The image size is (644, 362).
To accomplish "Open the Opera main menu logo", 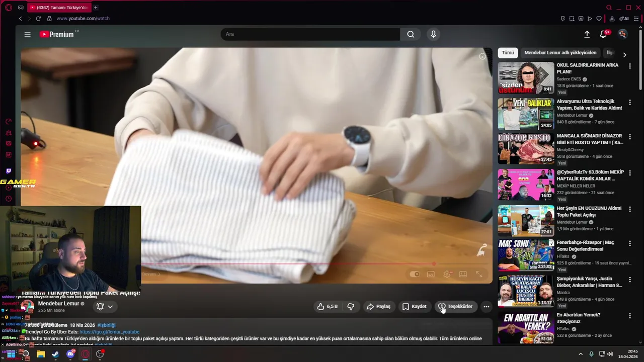I will [x=9, y=8].
